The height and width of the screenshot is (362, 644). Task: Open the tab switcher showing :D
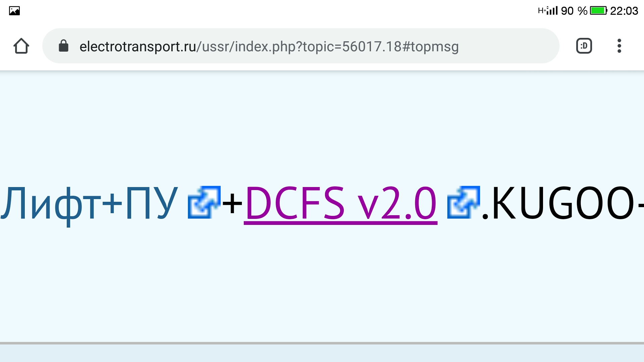click(584, 46)
